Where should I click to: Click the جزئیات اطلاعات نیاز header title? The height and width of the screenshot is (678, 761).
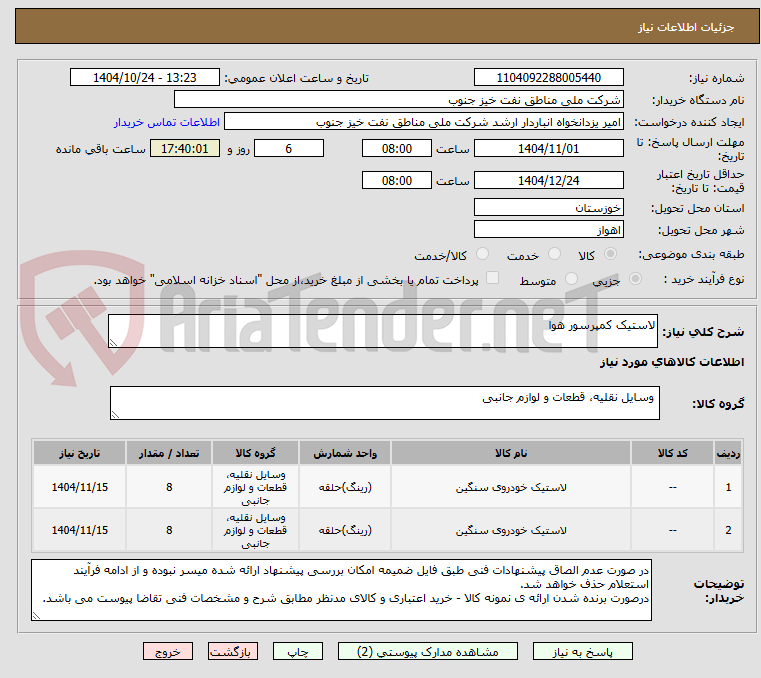[x=685, y=27]
